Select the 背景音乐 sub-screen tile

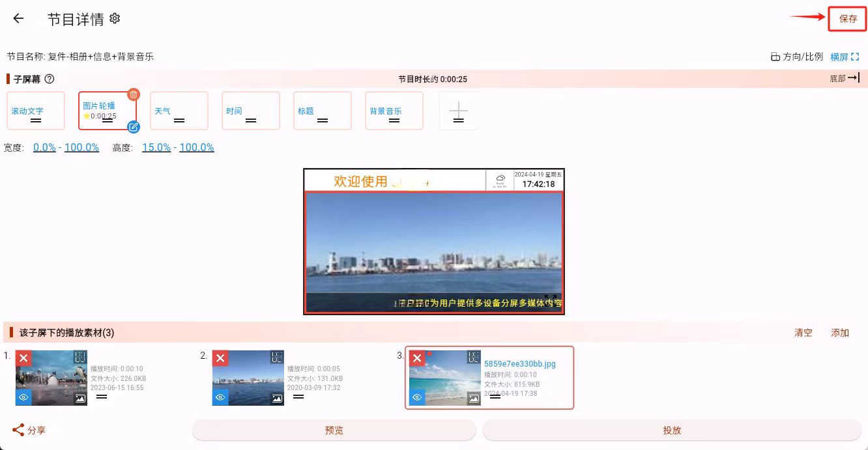(x=394, y=111)
